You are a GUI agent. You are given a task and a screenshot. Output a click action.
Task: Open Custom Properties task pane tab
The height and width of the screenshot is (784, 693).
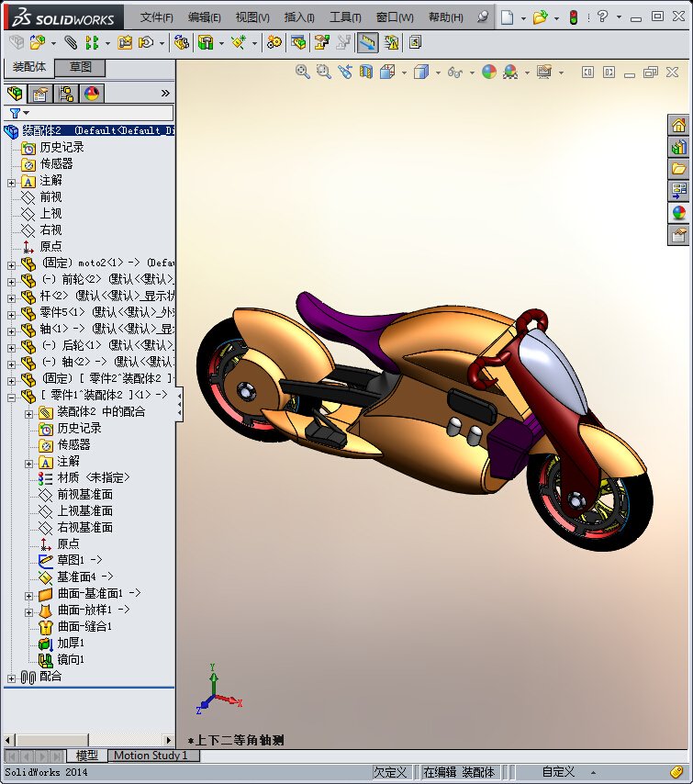pyautogui.click(x=678, y=235)
